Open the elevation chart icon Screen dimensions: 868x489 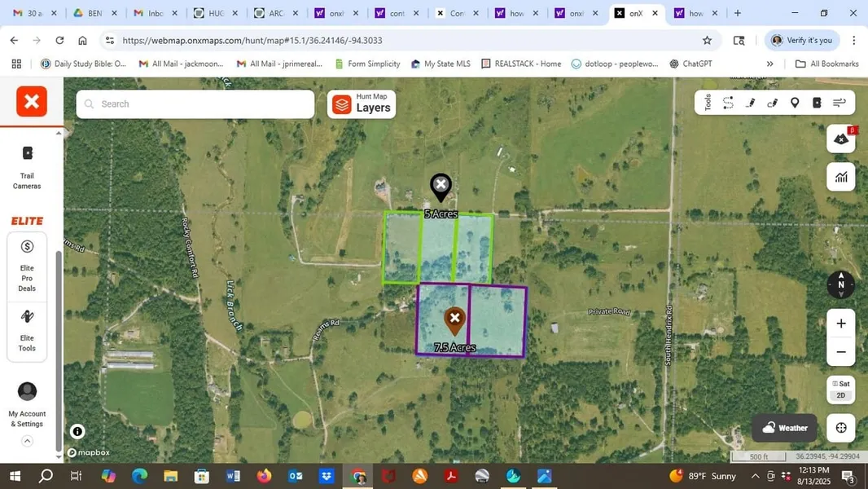[841, 176]
